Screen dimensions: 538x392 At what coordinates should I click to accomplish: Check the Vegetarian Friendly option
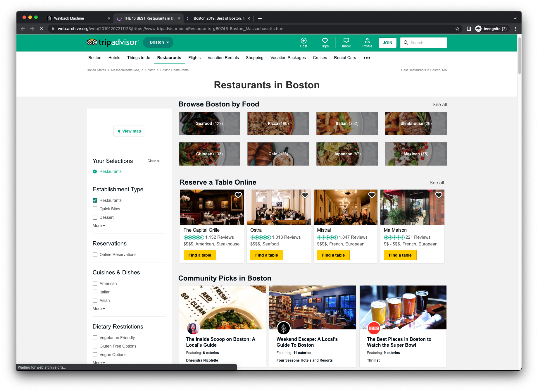click(95, 338)
